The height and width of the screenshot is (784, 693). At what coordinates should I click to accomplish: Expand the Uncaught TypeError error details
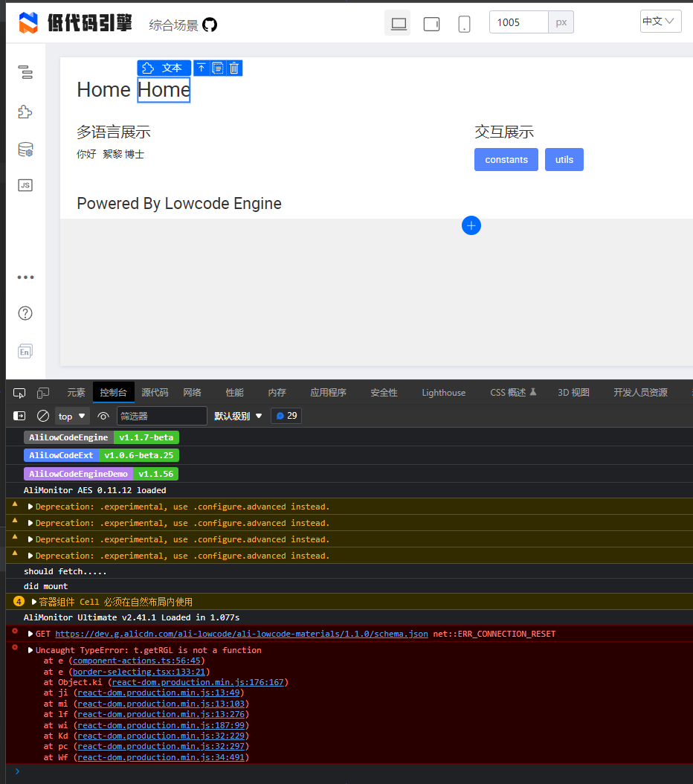[31, 649]
